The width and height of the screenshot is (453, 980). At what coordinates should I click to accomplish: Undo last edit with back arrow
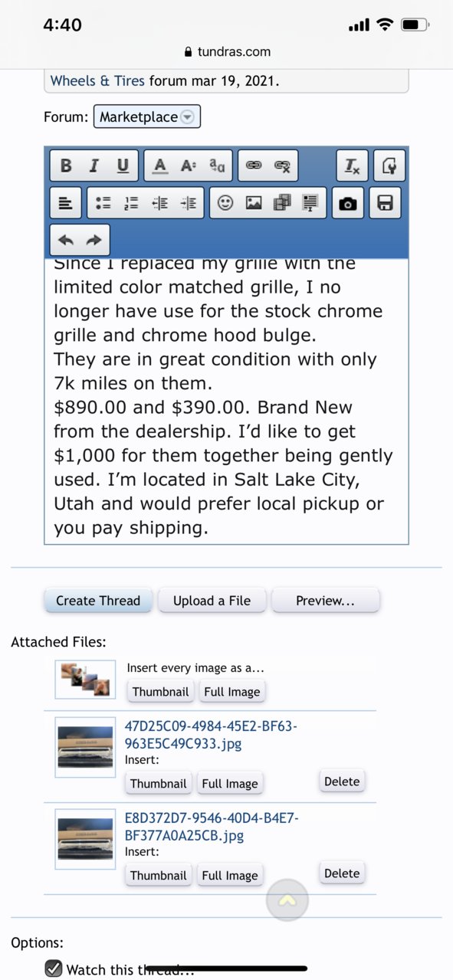pos(66,240)
